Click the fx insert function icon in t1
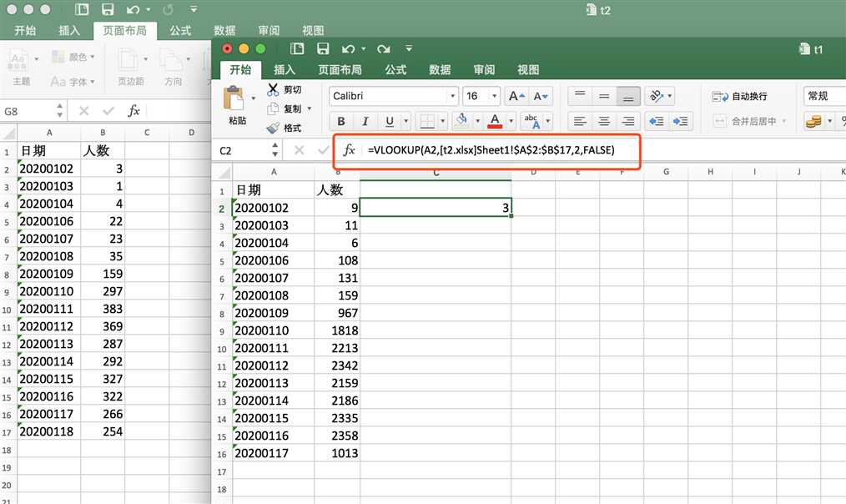 (x=349, y=150)
